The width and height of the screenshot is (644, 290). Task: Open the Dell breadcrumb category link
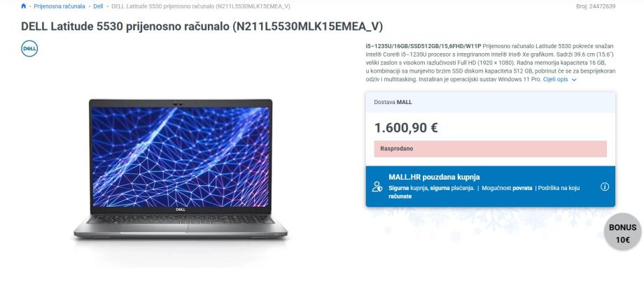pos(98,6)
